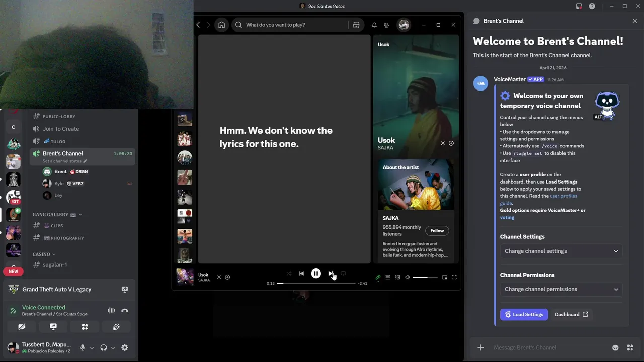Screen dimensions: 644x362
Task: Open Spotify profile avatar menu
Action: tap(404, 25)
